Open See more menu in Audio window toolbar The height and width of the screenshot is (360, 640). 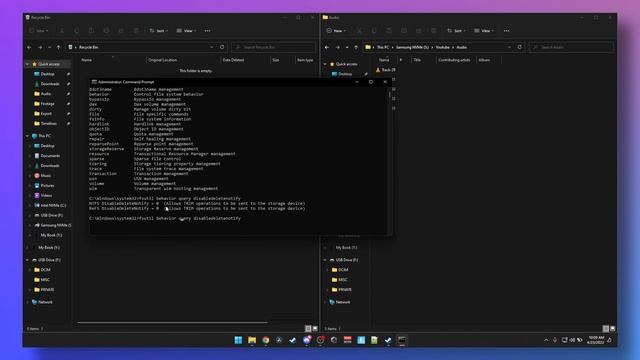coord(507,31)
